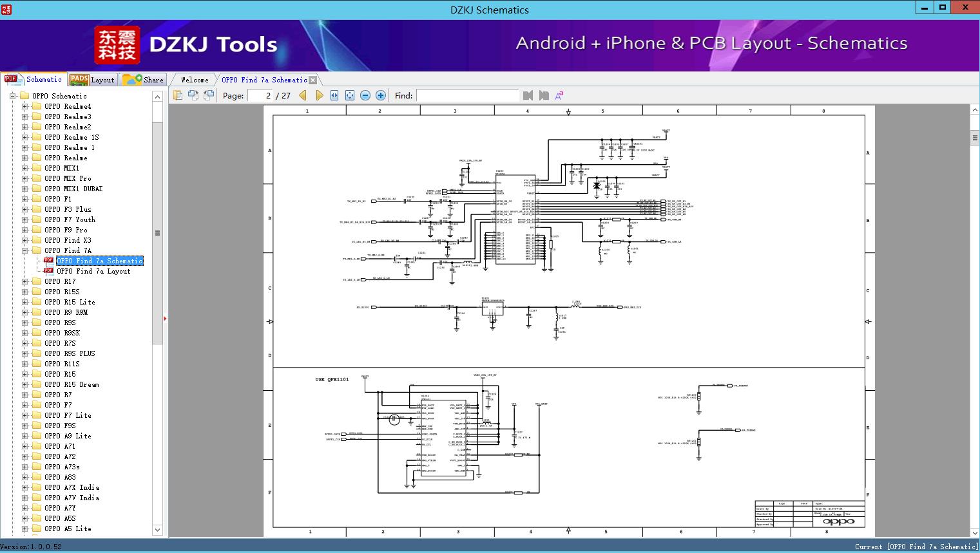Select the OPPO F7 Youth folder
This screenshot has width=980, height=553.
[x=70, y=220]
